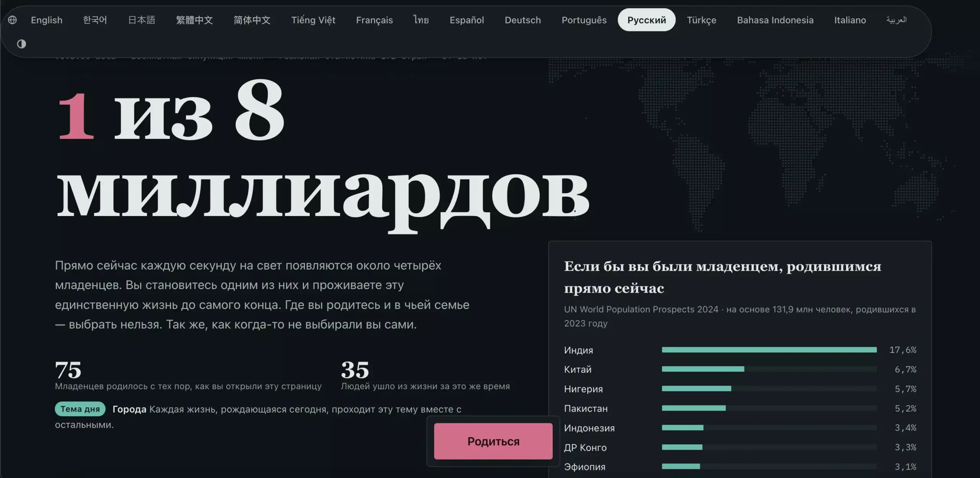Click the Нигерия country label
The width and height of the screenshot is (980, 478).
tap(583, 389)
